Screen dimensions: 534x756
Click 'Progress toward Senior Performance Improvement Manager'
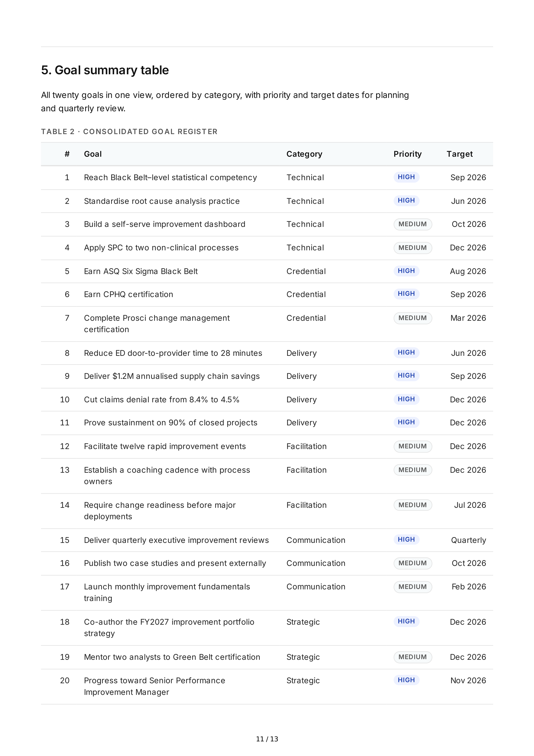pyautogui.click(x=155, y=686)
